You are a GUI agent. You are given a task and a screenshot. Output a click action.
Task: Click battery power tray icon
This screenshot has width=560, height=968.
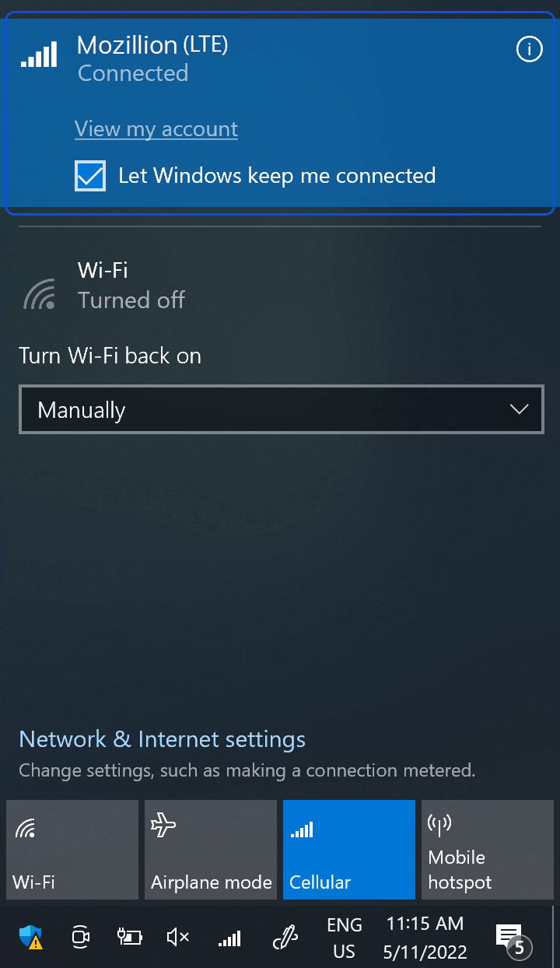[x=129, y=937]
